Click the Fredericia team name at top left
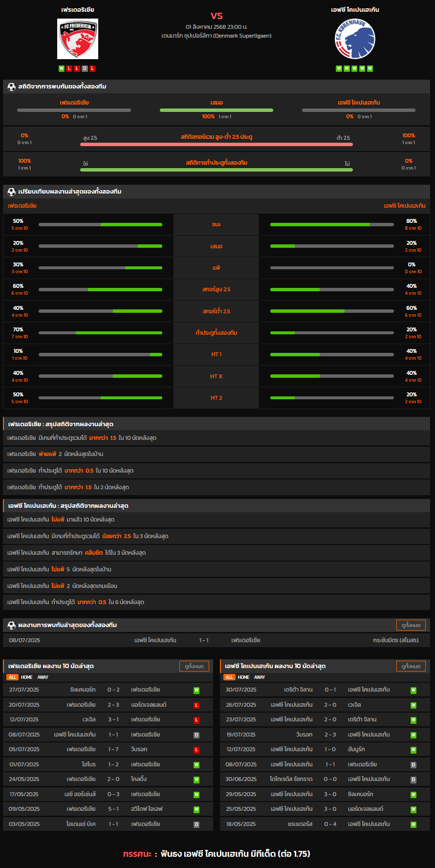The image size is (435, 868). pyautogui.click(x=78, y=10)
